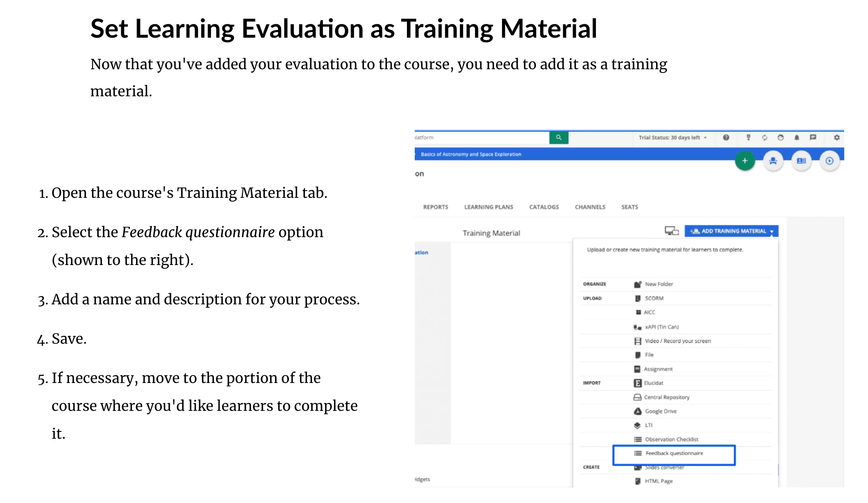868x503 pixels.
Task: Click the platform search input field
Action: [x=479, y=138]
